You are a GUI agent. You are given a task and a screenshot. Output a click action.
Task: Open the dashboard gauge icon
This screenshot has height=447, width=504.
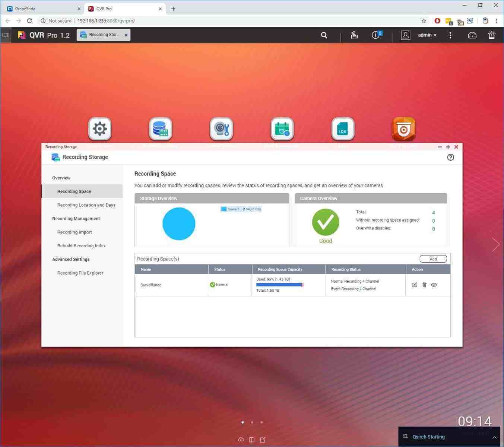[x=472, y=35]
